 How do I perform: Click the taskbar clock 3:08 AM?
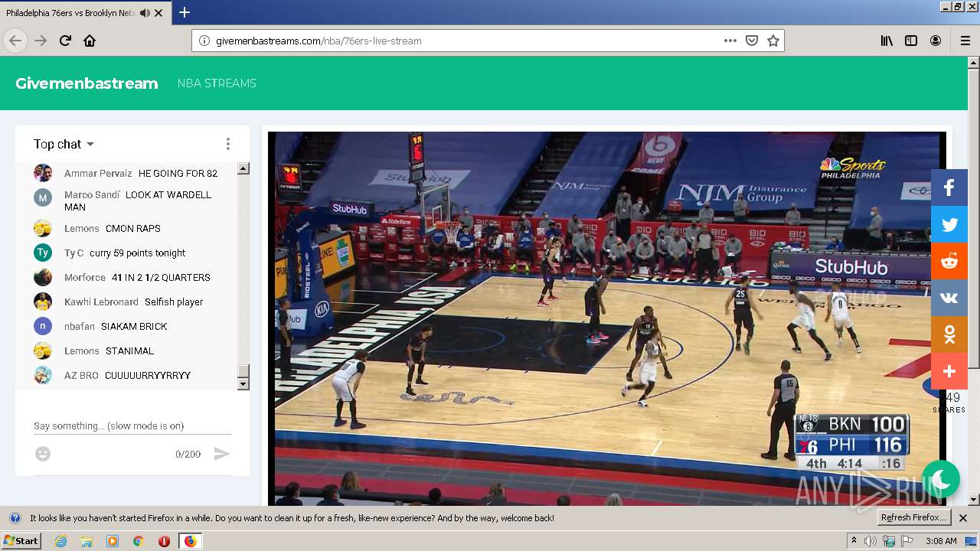coord(942,541)
